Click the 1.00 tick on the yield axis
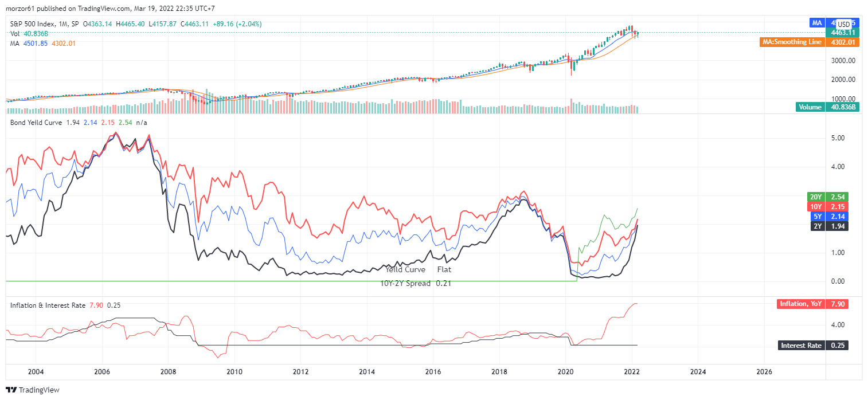Screen dimensions: 868x400 (x=838, y=253)
